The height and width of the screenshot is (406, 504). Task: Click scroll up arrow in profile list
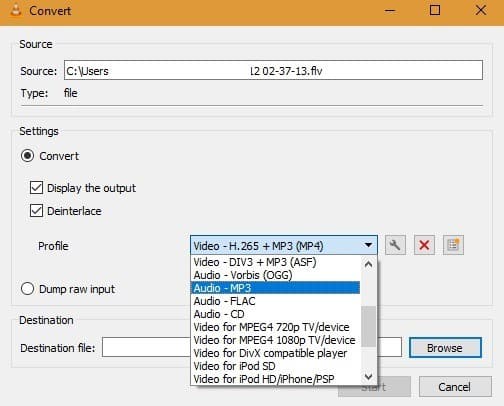[368, 265]
